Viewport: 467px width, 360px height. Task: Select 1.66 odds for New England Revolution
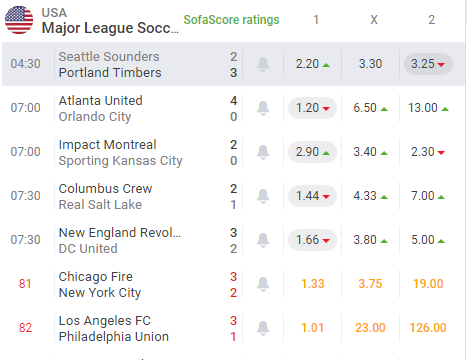[312, 240]
